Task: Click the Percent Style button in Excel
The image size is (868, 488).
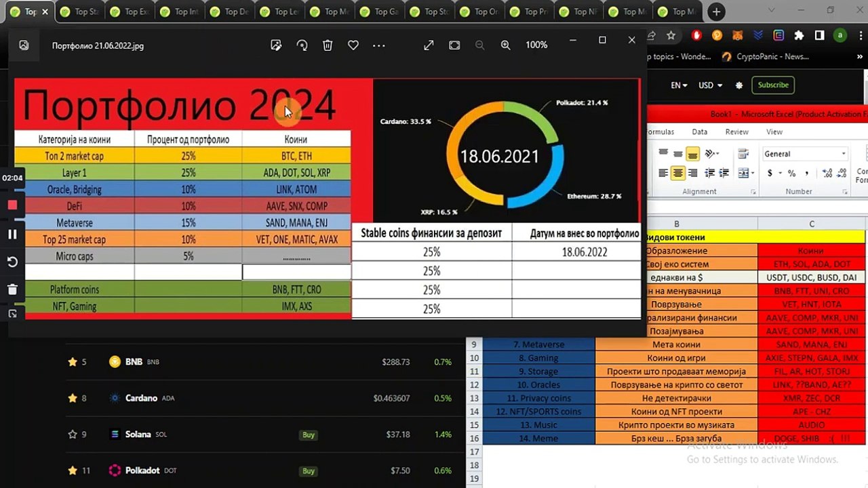Action: [791, 174]
